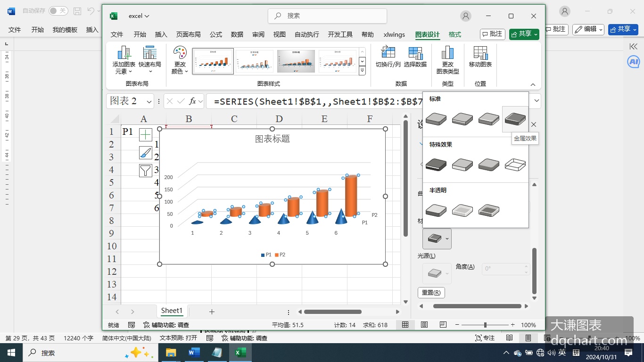The height and width of the screenshot is (362, 644).
Task: Open Word's My Templates (我的模板) tab
Action: (65, 29)
